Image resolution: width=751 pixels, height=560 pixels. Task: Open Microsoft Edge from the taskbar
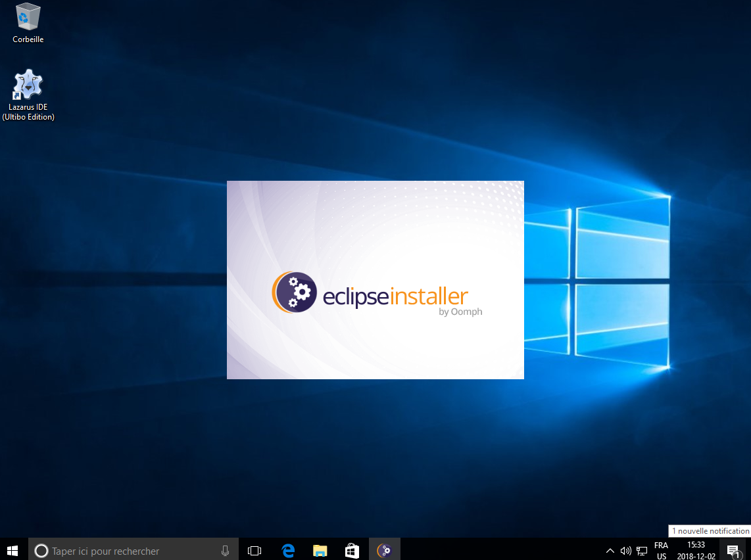288,550
